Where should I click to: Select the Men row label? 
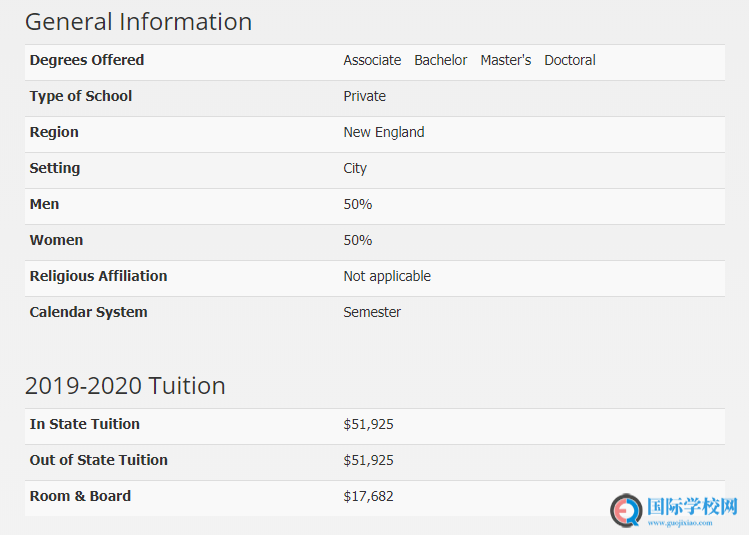tap(44, 204)
